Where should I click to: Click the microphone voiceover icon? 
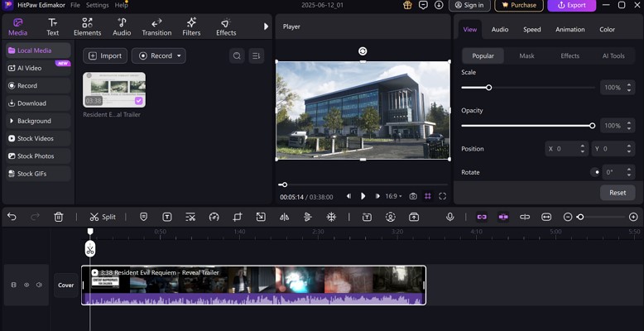[x=450, y=217]
